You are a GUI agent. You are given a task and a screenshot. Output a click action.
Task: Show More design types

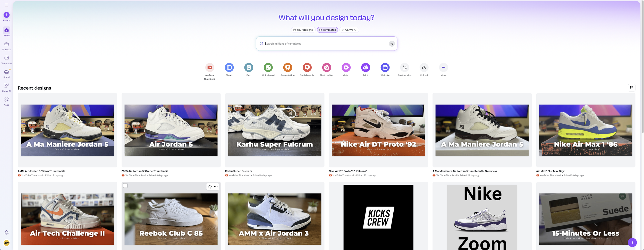click(443, 68)
